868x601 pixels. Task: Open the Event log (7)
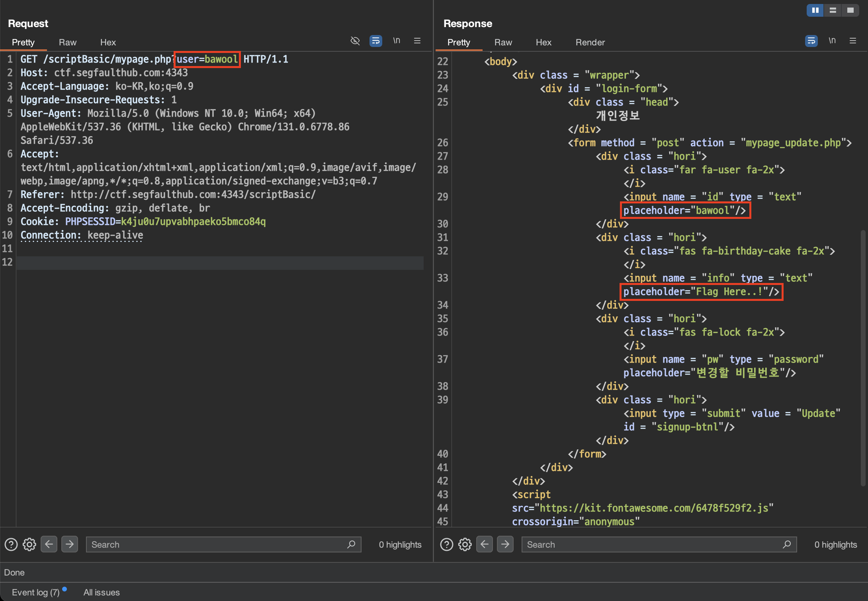click(35, 592)
